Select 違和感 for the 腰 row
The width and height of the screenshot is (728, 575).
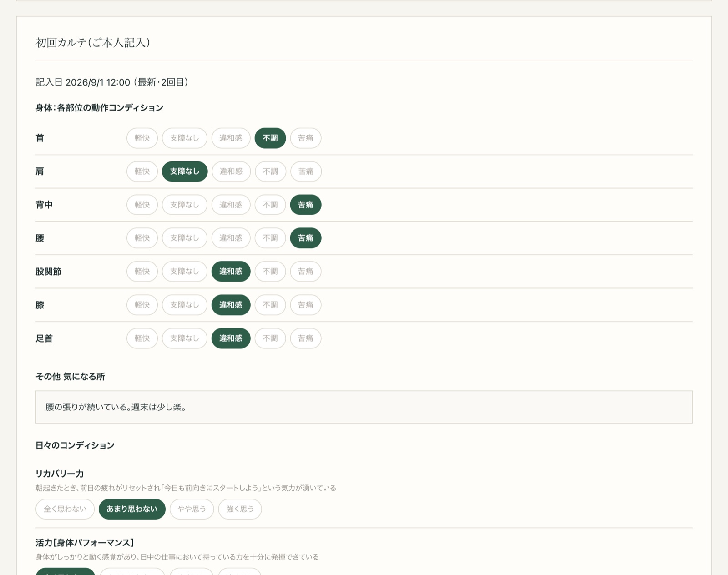point(231,238)
